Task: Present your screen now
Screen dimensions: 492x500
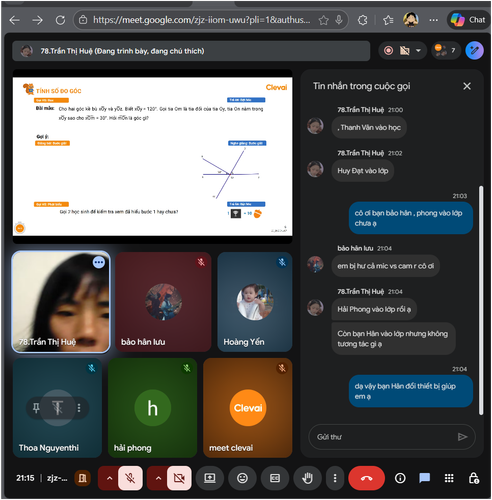Action: 210,478
